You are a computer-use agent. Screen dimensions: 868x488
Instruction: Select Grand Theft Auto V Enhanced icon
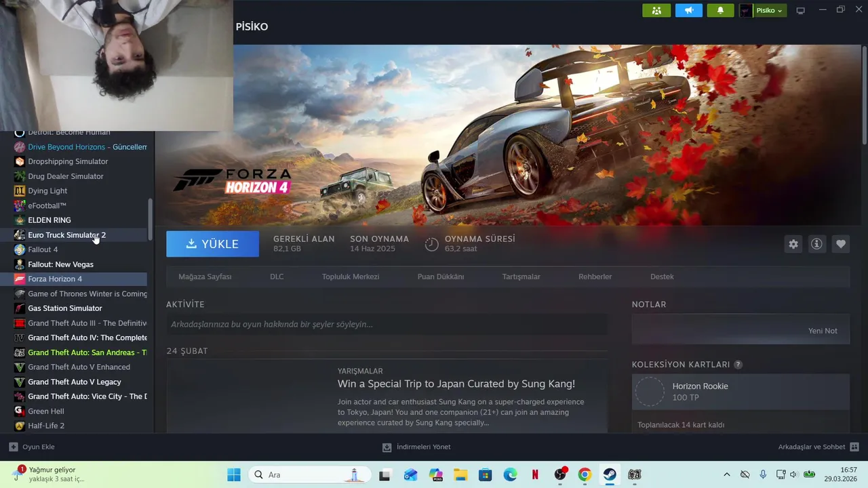tap(20, 367)
